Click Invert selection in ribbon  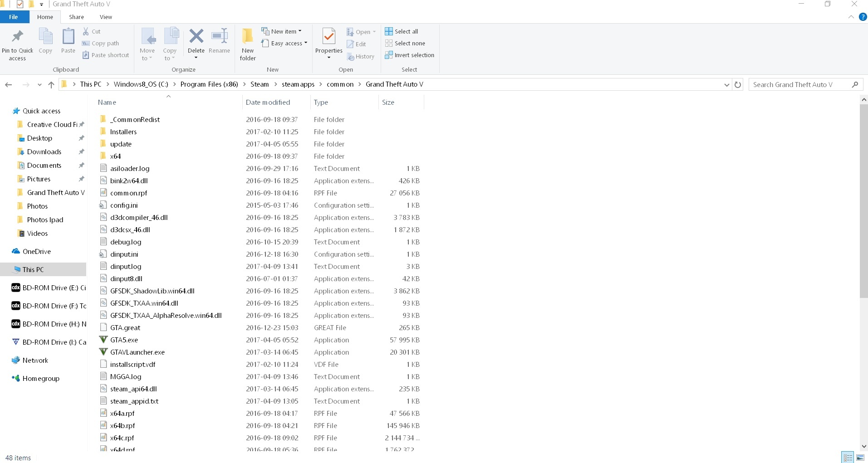(x=410, y=55)
